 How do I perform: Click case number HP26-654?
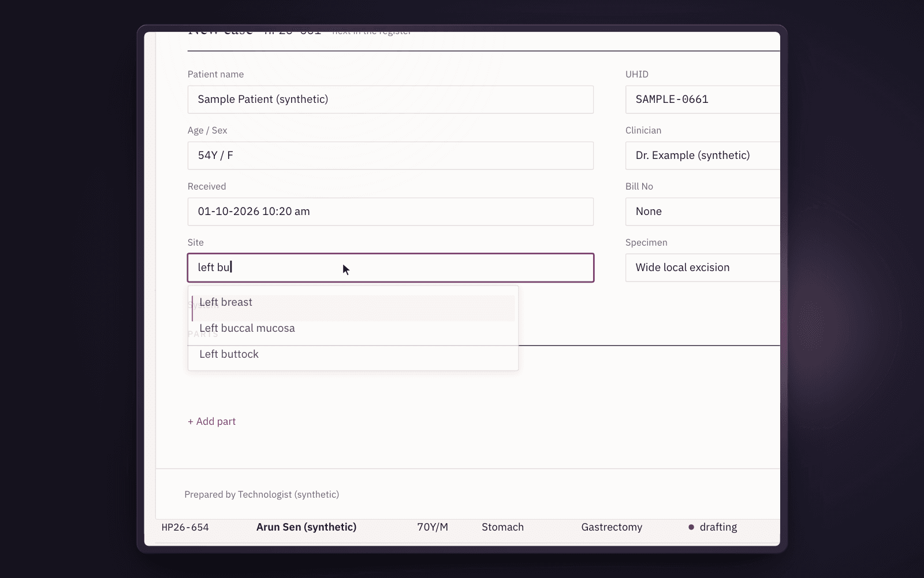point(185,527)
